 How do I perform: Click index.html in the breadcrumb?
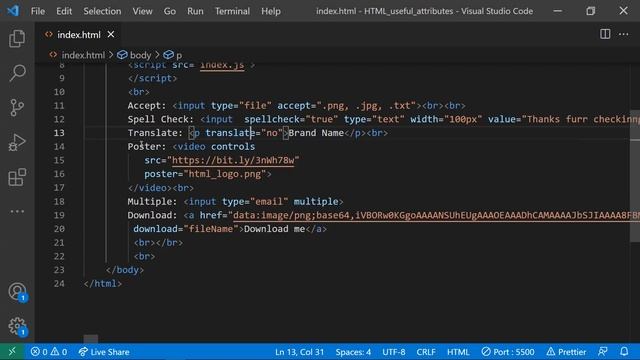click(83, 55)
